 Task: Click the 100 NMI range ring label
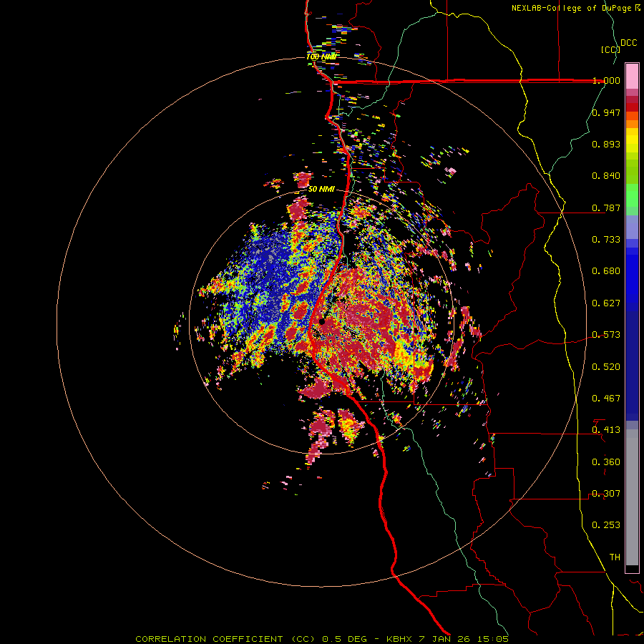[321, 57]
